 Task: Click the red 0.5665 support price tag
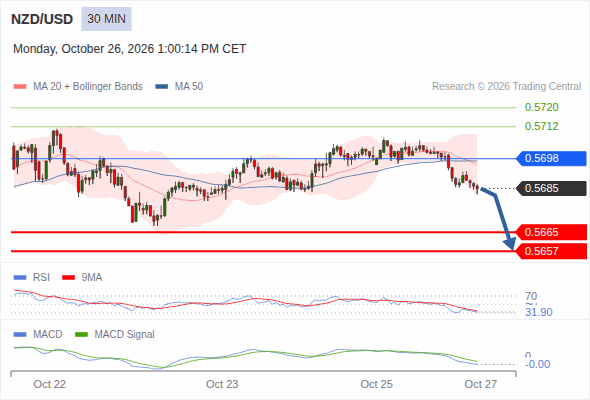tap(551, 232)
